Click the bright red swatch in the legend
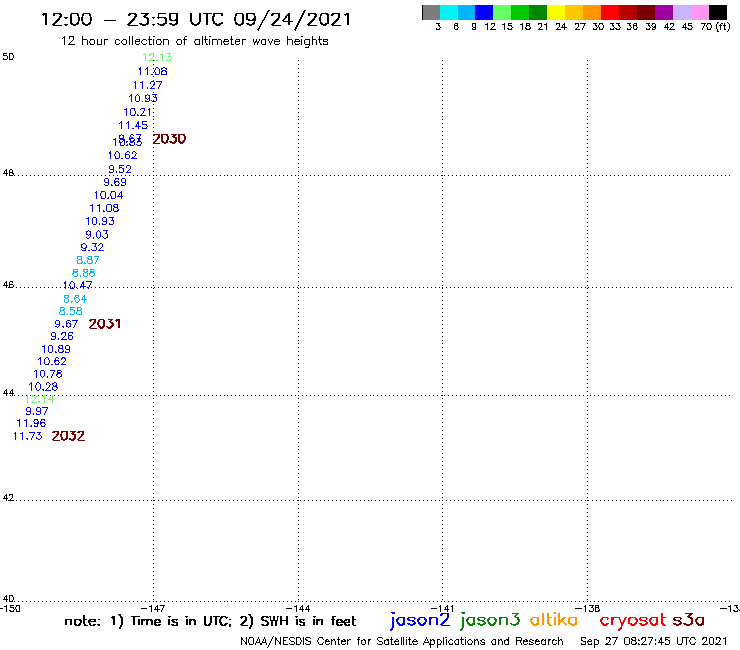The height and width of the screenshot is (650, 740). pyautogui.click(x=610, y=12)
